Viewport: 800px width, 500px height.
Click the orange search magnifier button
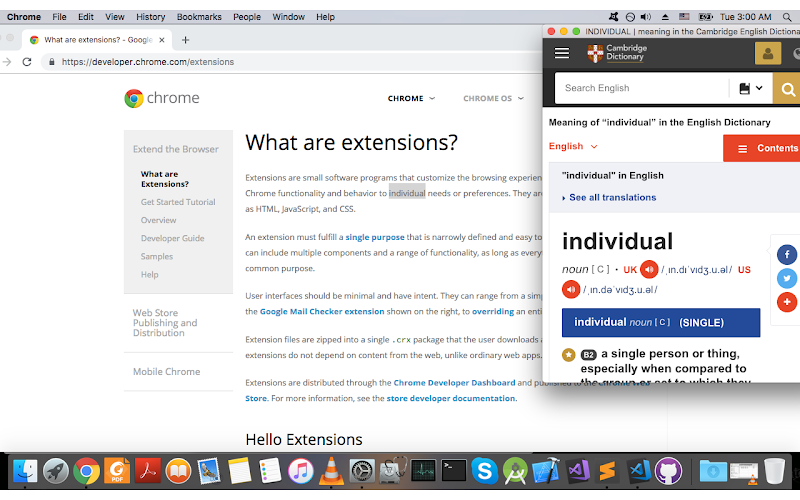point(787,89)
